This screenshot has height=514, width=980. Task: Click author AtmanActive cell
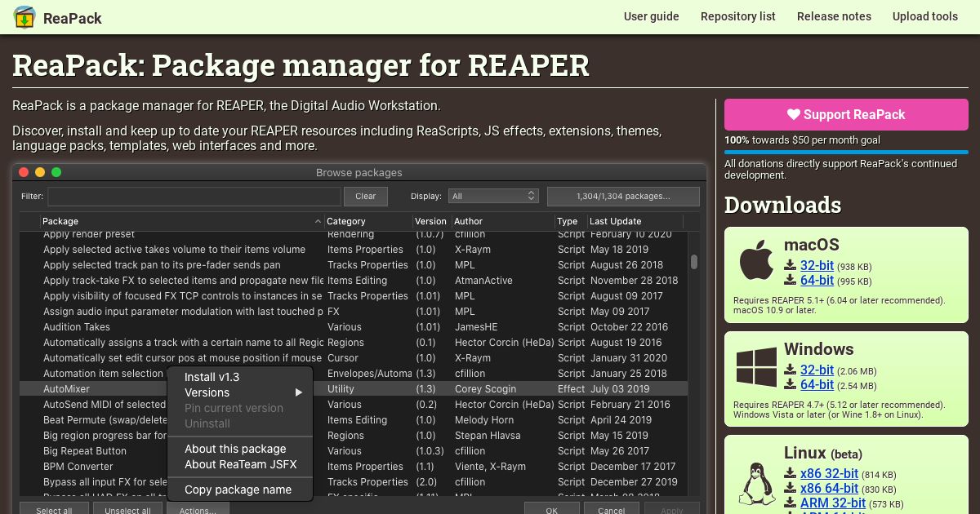pyautogui.click(x=483, y=281)
